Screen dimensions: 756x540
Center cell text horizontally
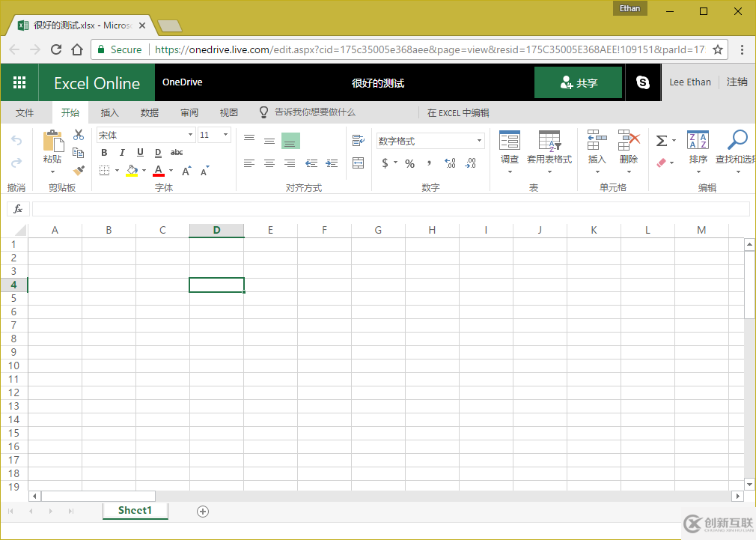pos(269,163)
